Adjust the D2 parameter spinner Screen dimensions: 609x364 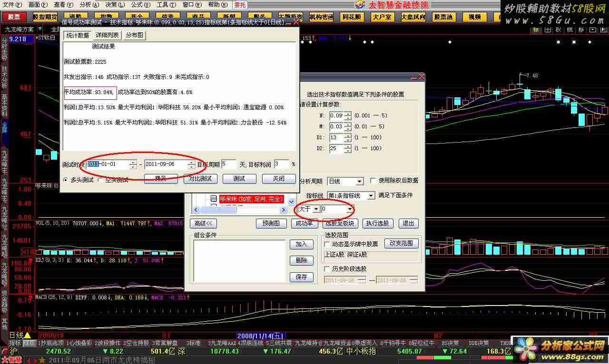click(x=348, y=149)
